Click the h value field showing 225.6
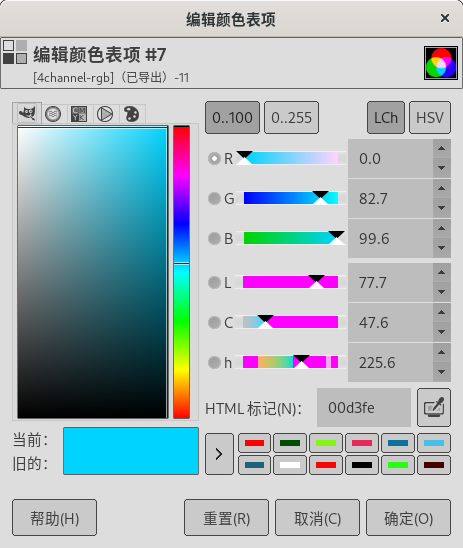463x548 pixels. [x=391, y=362]
